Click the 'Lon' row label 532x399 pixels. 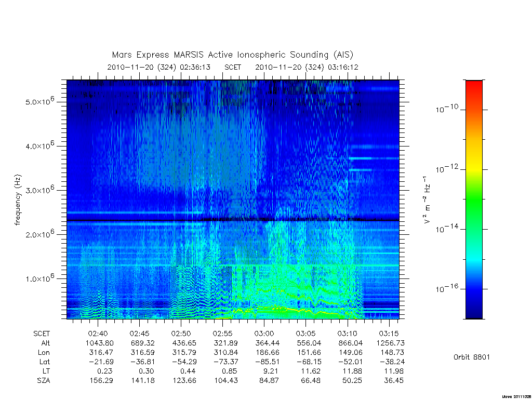coord(44,353)
